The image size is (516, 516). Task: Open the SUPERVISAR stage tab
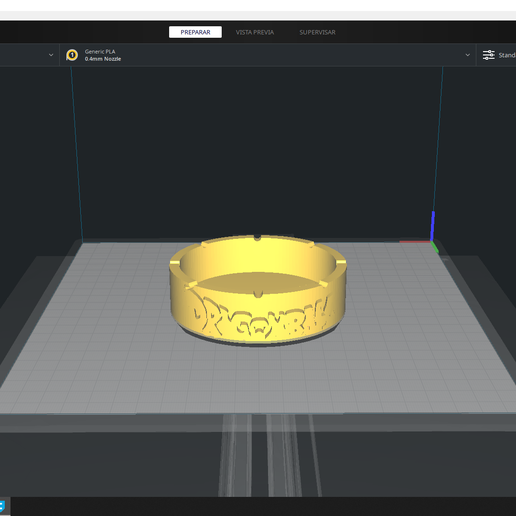[x=317, y=32]
